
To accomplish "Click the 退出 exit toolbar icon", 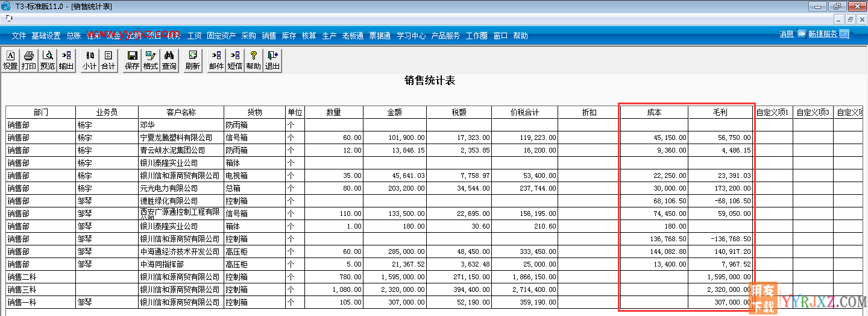I will click(x=272, y=60).
